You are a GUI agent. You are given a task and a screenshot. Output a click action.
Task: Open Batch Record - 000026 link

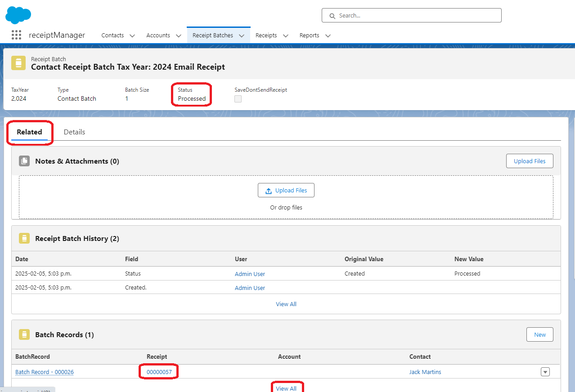[45, 372]
